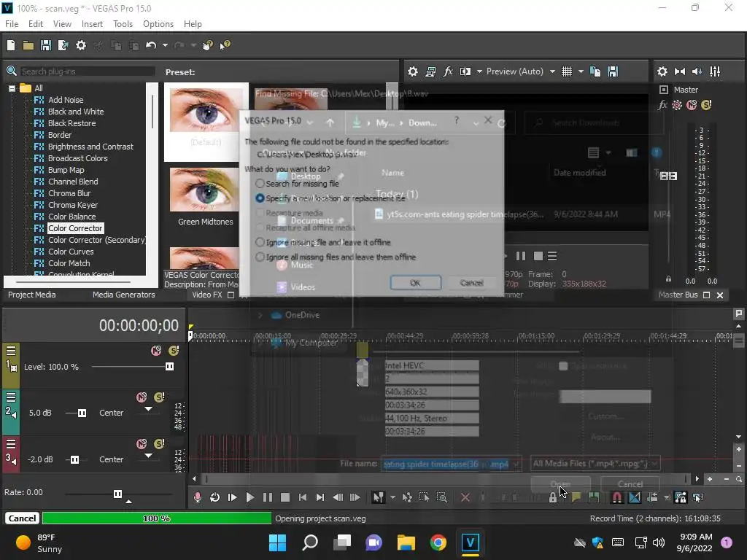The width and height of the screenshot is (747, 560).
Task: Start playback with the Play button
Action: (x=249, y=497)
